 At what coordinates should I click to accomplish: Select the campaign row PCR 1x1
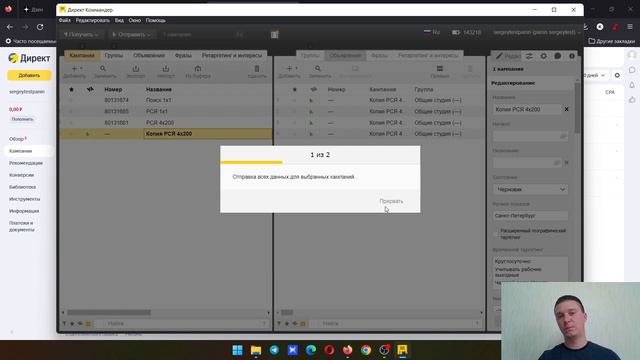point(166,111)
